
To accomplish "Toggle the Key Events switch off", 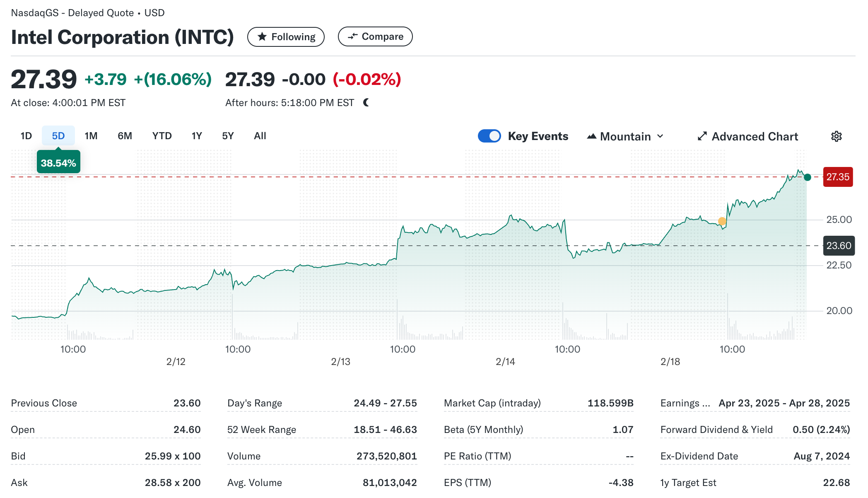I will (489, 136).
